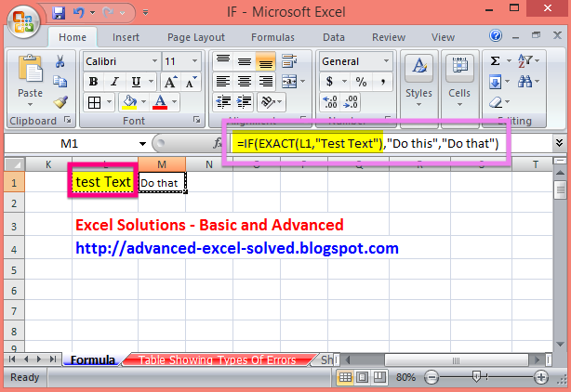Click the accounting dollar format icon

329,82
